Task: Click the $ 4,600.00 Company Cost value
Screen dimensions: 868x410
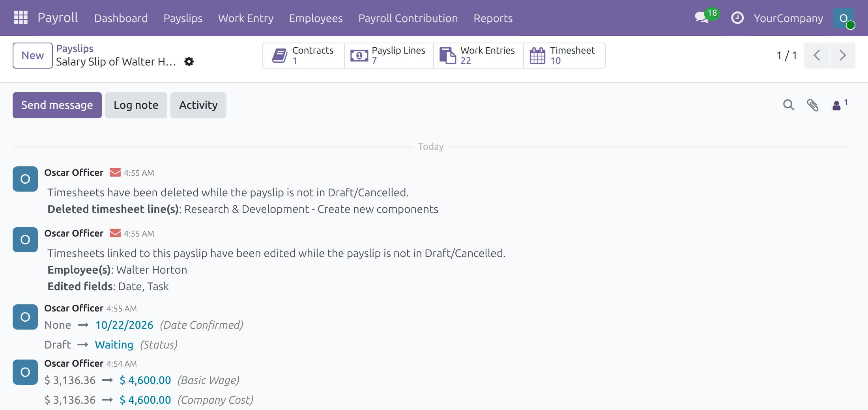Action: [x=145, y=400]
